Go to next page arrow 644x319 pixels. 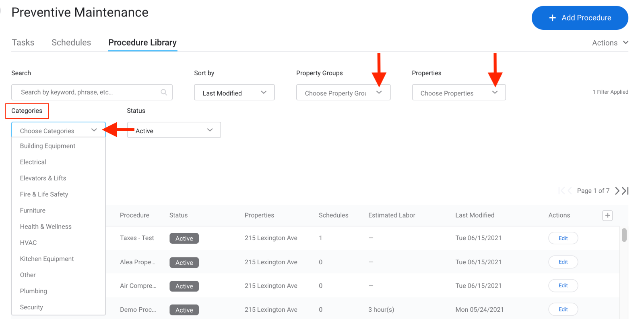point(617,191)
